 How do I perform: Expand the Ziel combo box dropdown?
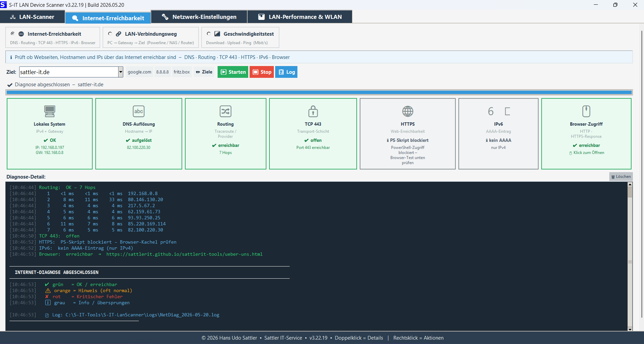pyautogui.click(x=121, y=72)
